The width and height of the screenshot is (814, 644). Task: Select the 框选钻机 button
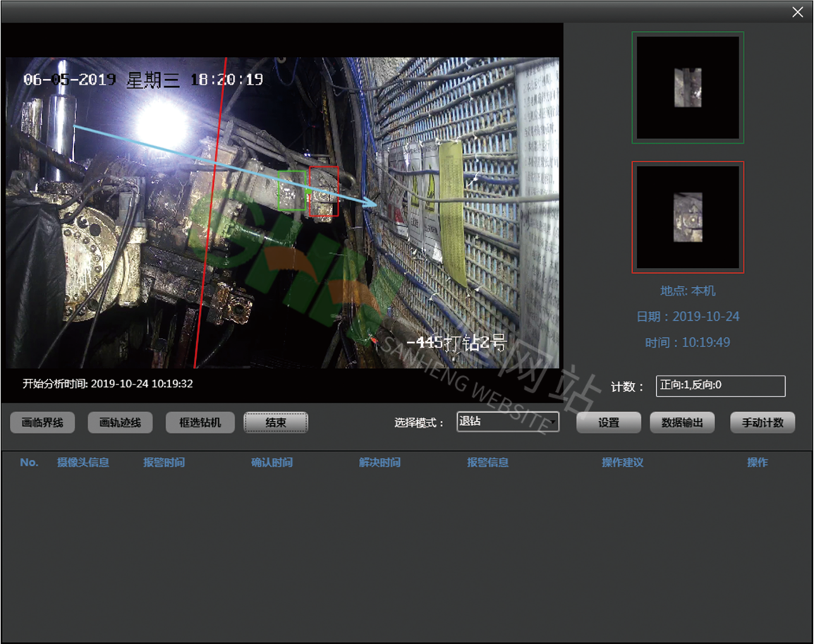coord(200,423)
